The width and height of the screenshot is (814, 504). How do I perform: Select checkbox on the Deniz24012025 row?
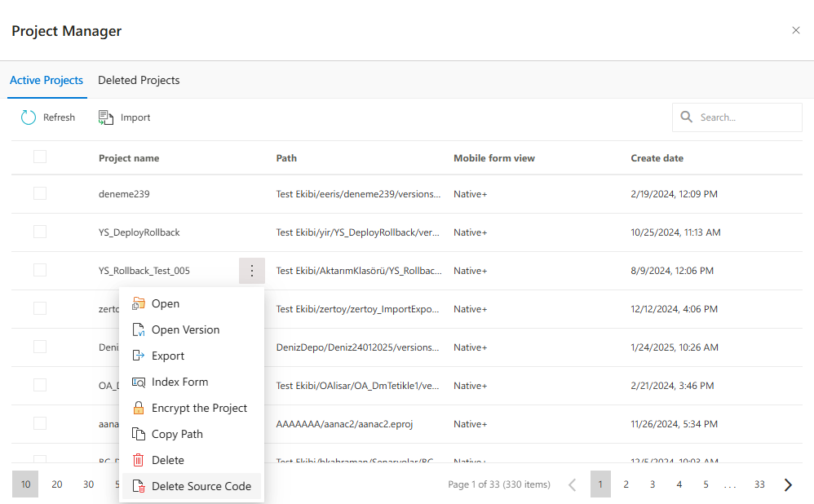tap(40, 347)
